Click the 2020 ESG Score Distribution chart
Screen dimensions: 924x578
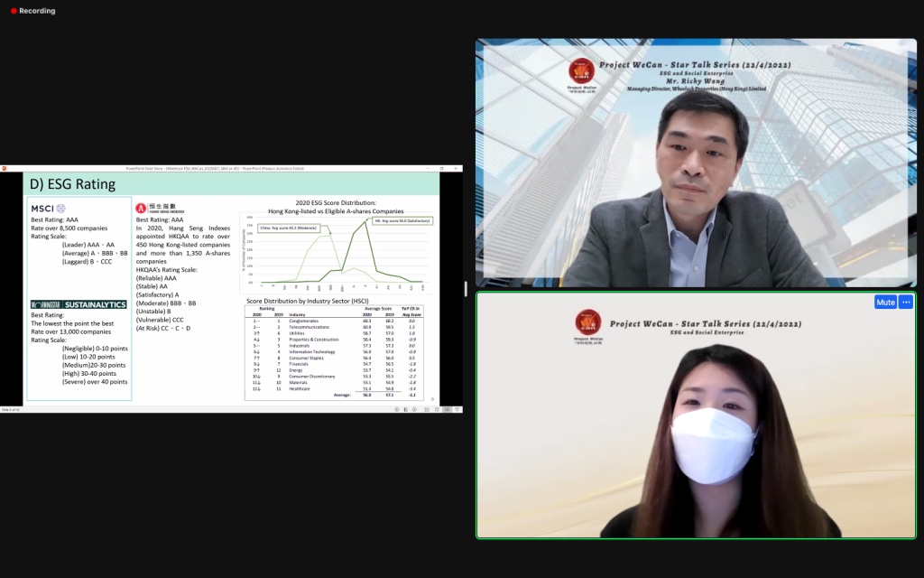pos(336,249)
